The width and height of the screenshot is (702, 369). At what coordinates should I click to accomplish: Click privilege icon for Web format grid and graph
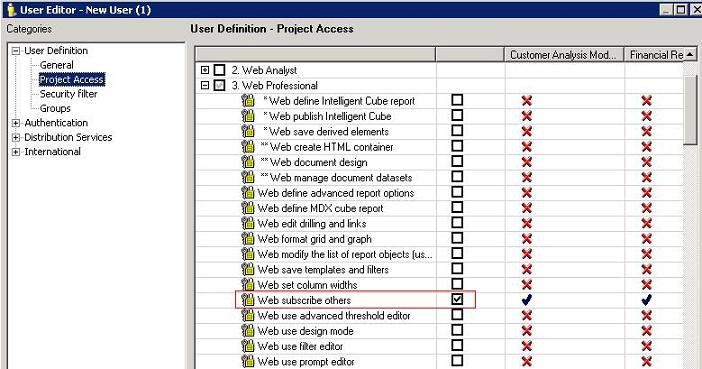[248, 239]
